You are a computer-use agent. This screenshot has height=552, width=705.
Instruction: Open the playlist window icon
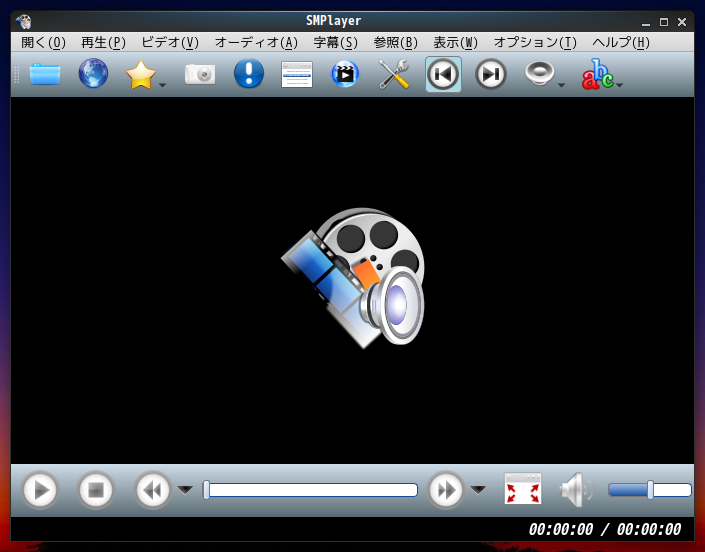[297, 75]
